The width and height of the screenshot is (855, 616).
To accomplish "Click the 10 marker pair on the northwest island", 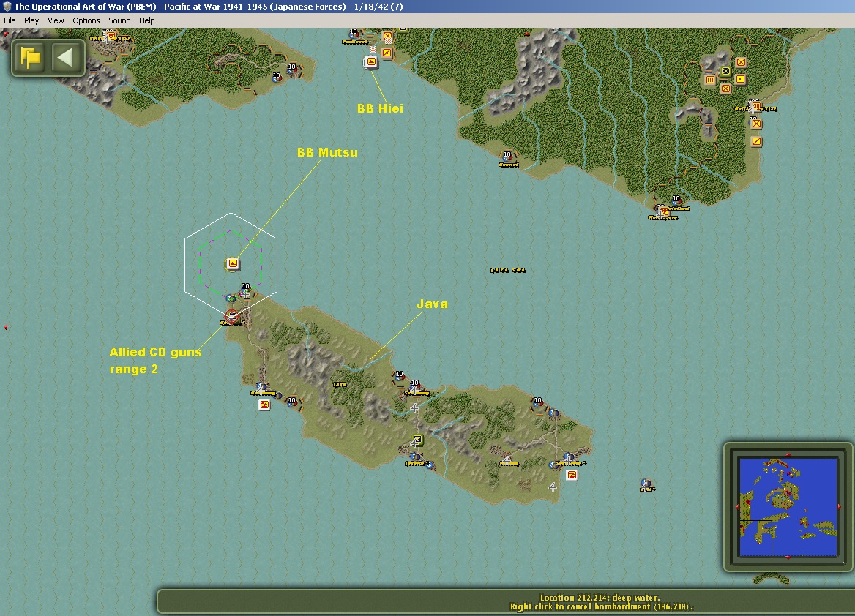I will tap(284, 72).
